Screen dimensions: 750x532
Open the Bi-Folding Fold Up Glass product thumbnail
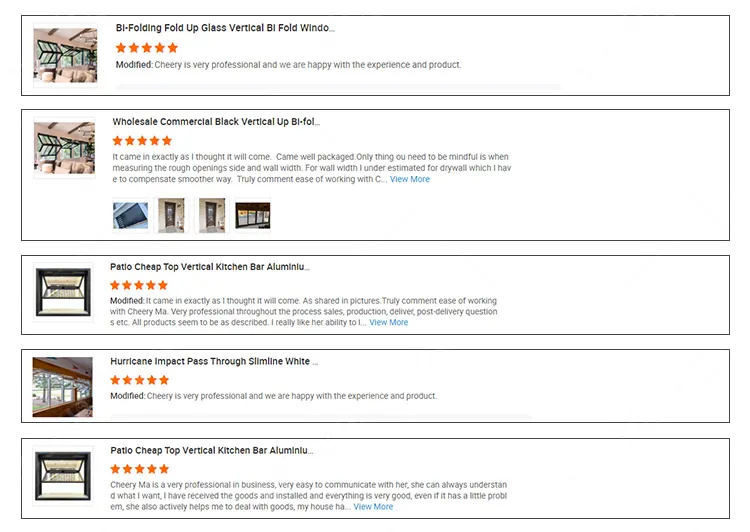[64, 55]
